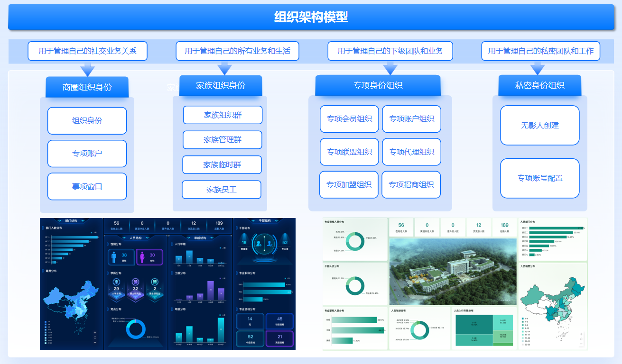Open 专项联盟组织 box
The image size is (622, 364).
[349, 152]
